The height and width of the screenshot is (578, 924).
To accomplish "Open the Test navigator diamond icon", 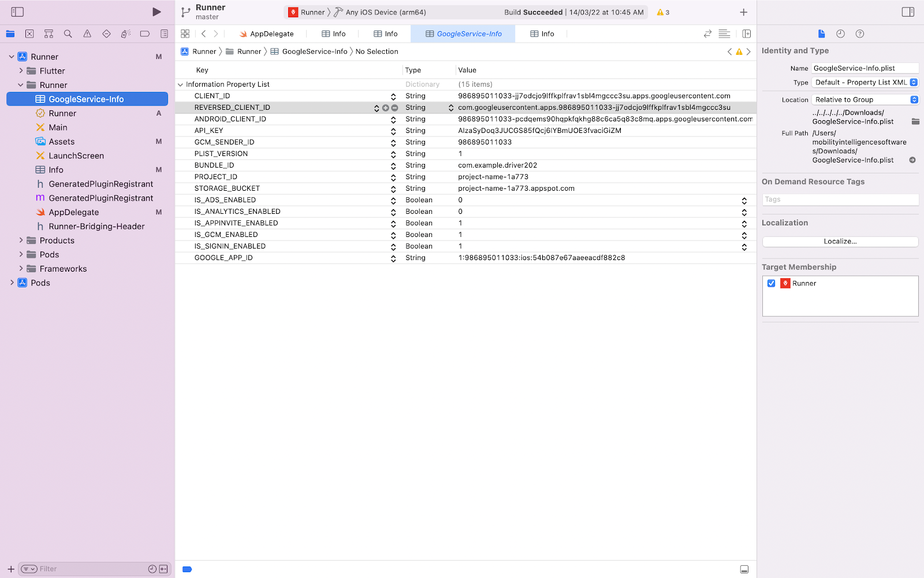I will [x=106, y=34].
